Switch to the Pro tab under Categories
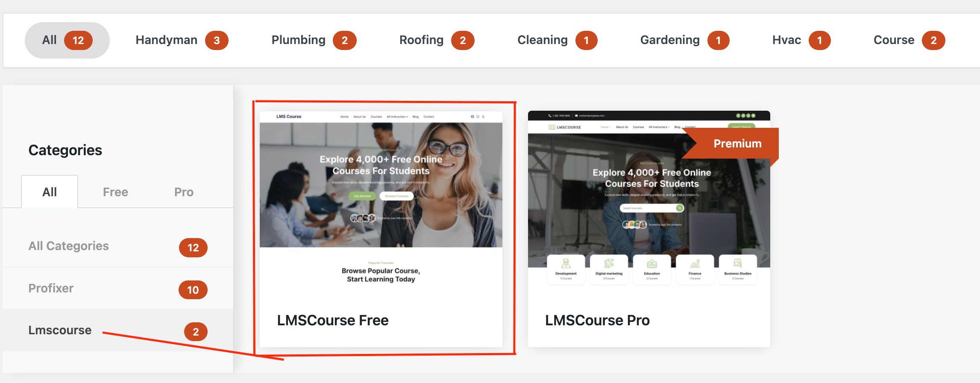Viewport: 980px width, 383px height. 184,192
